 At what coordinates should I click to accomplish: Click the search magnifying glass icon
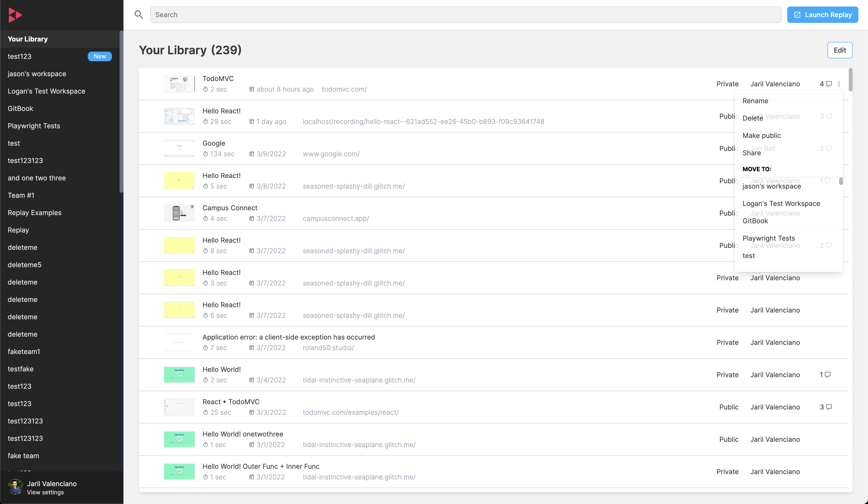click(x=138, y=14)
